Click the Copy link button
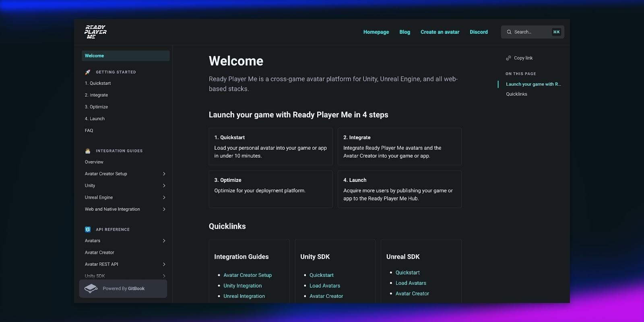The width and height of the screenshot is (644, 322). [519, 58]
